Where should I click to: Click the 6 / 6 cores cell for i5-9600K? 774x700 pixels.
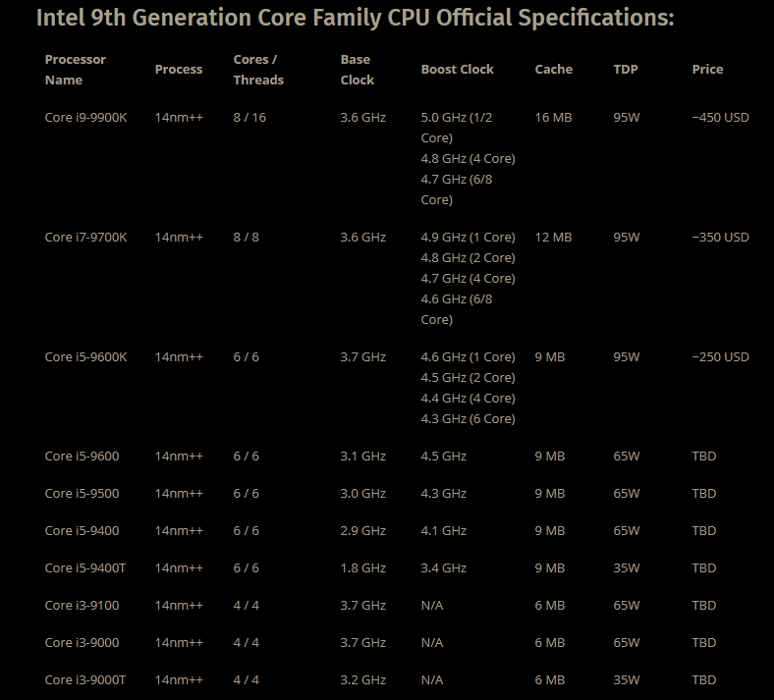click(246, 357)
